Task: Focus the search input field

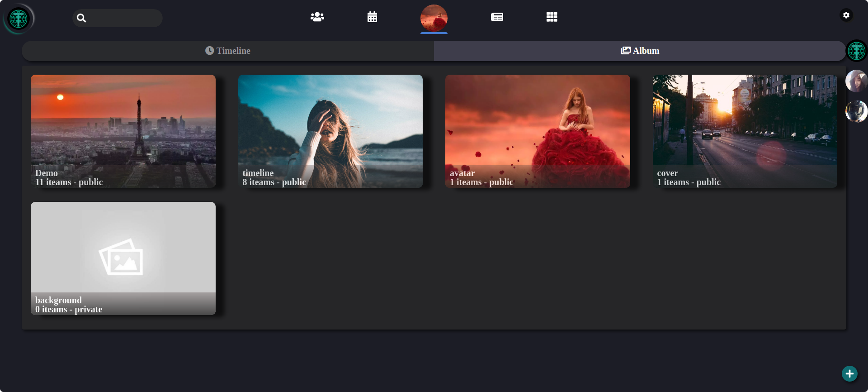Action: coord(118,18)
